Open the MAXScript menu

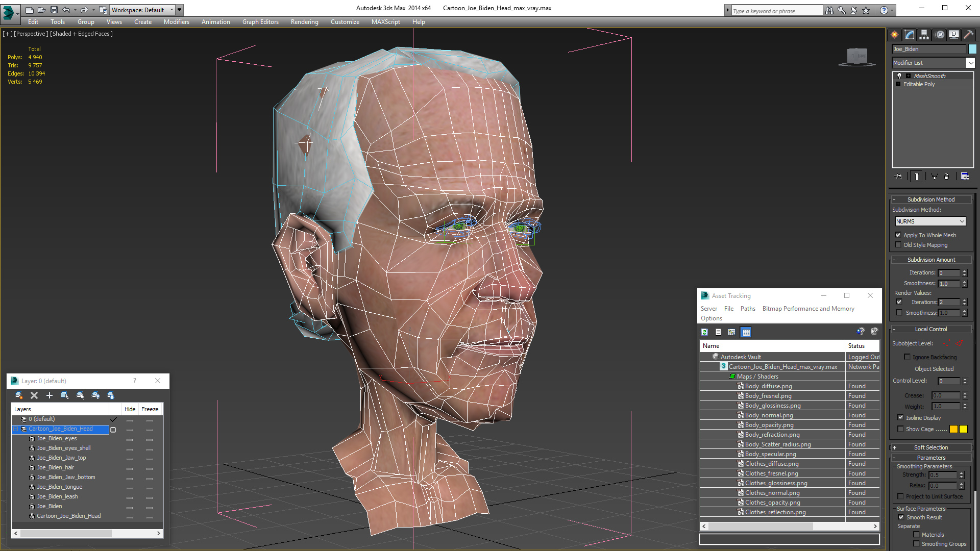click(385, 22)
